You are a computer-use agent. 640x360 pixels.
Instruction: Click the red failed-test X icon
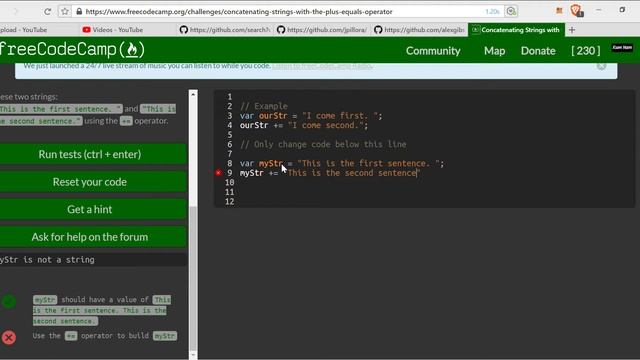[x=9, y=338]
